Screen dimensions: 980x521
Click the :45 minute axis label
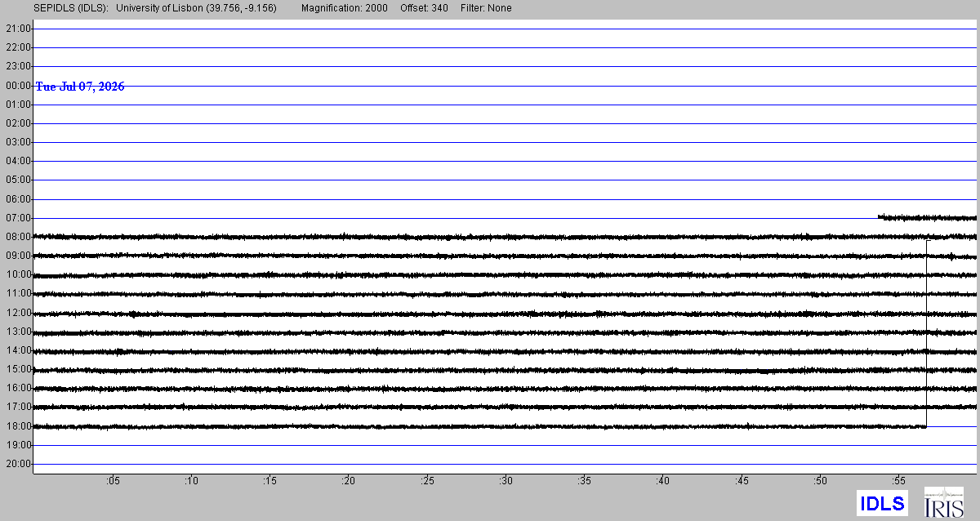(x=742, y=481)
